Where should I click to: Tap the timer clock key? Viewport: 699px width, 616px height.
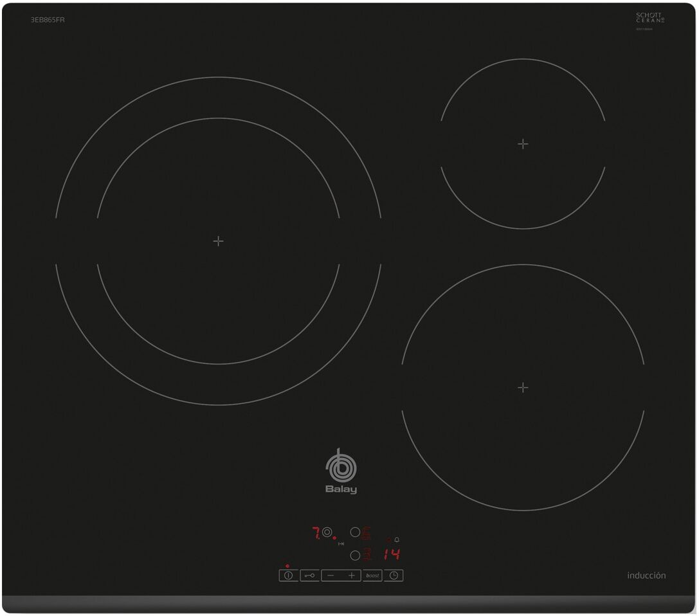point(394,575)
